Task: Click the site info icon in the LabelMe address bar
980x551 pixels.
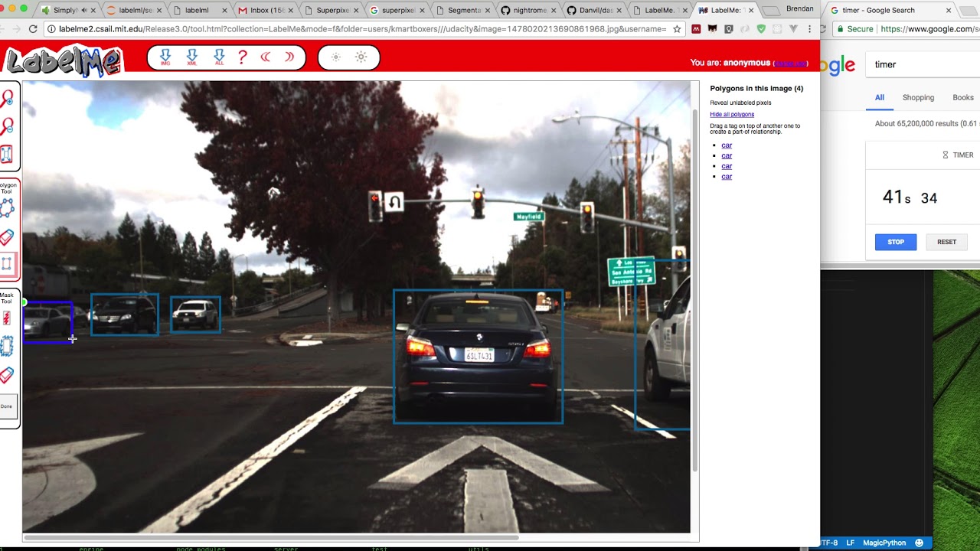Action: tap(51, 29)
